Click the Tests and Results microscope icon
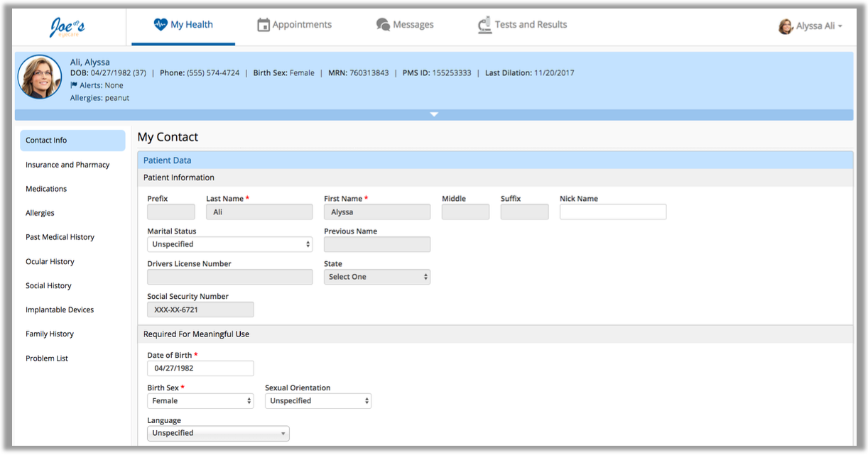Screen dimensions: 868x455 click(x=485, y=26)
